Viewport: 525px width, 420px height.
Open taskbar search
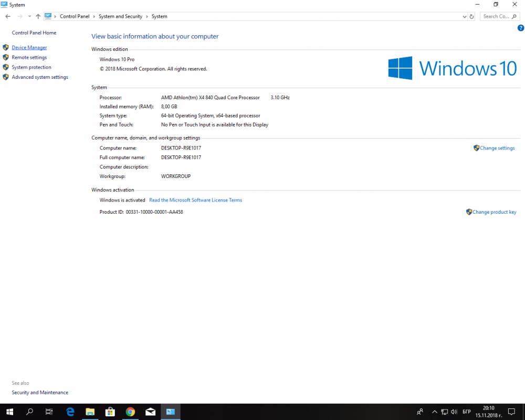point(29,412)
